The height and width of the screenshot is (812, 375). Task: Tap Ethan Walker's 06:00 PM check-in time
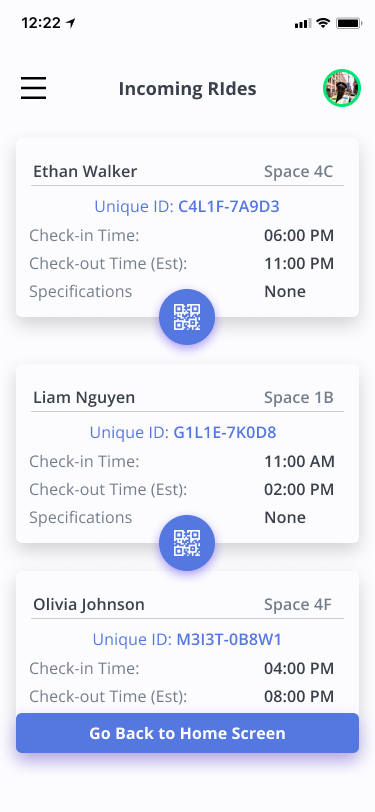point(299,236)
